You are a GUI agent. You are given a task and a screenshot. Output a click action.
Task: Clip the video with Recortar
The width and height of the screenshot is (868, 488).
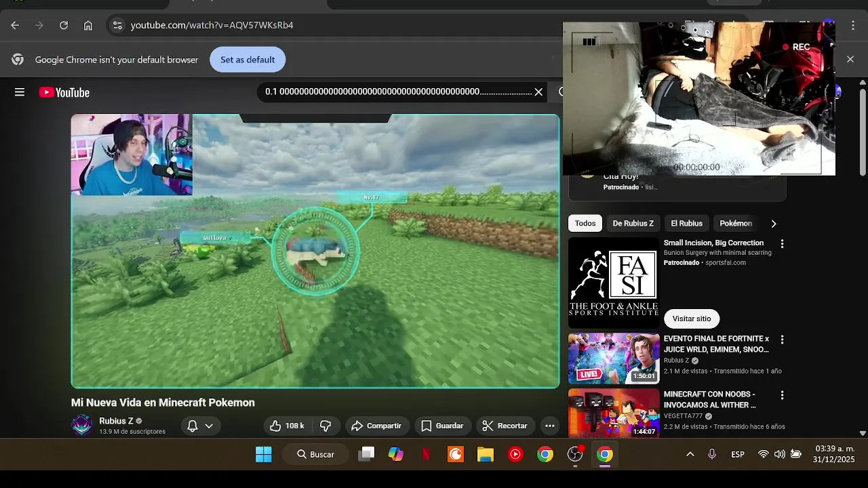coord(505,426)
